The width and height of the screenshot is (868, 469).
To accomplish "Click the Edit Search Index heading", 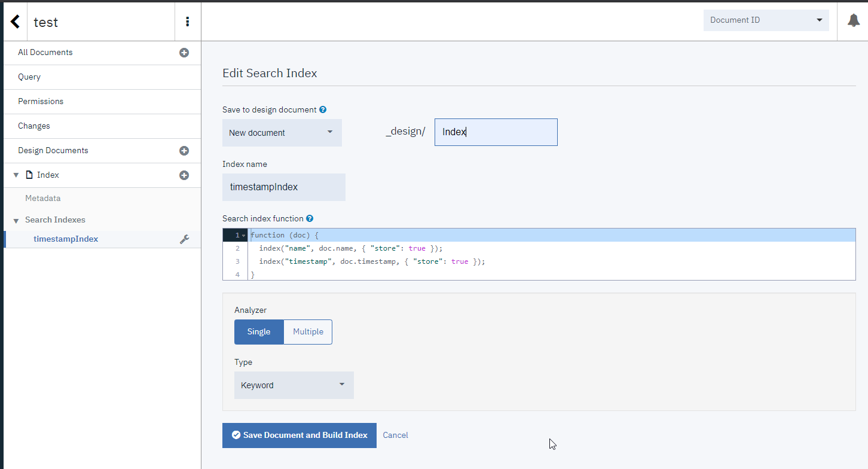I will 270,74.
